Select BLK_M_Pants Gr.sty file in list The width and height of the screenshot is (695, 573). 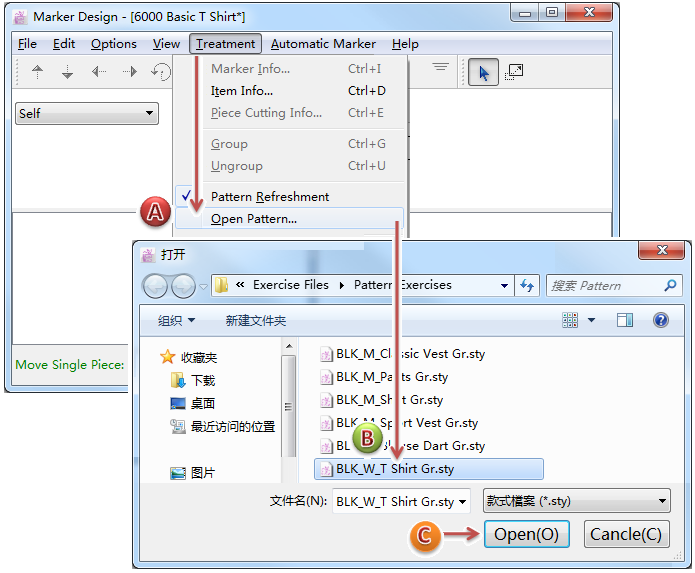tap(391, 377)
